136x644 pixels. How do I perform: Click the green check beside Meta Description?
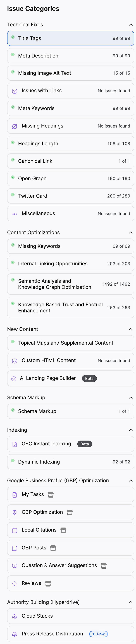pyautogui.click(x=13, y=54)
